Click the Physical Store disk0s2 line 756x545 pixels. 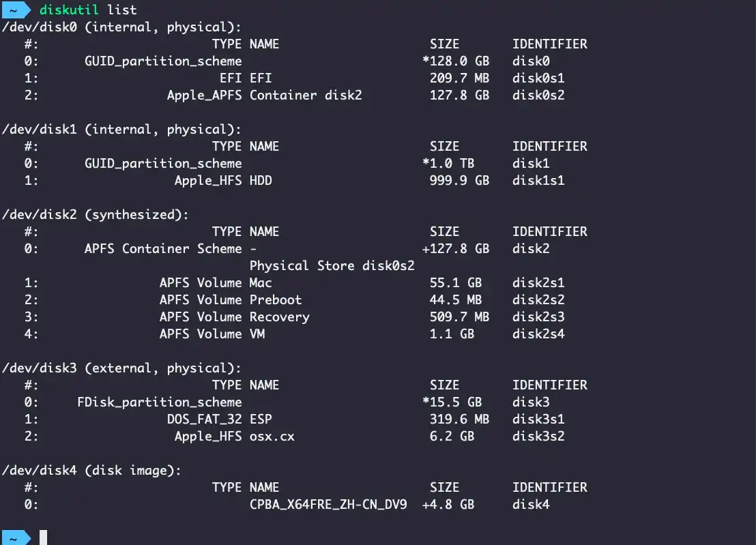tap(332, 266)
